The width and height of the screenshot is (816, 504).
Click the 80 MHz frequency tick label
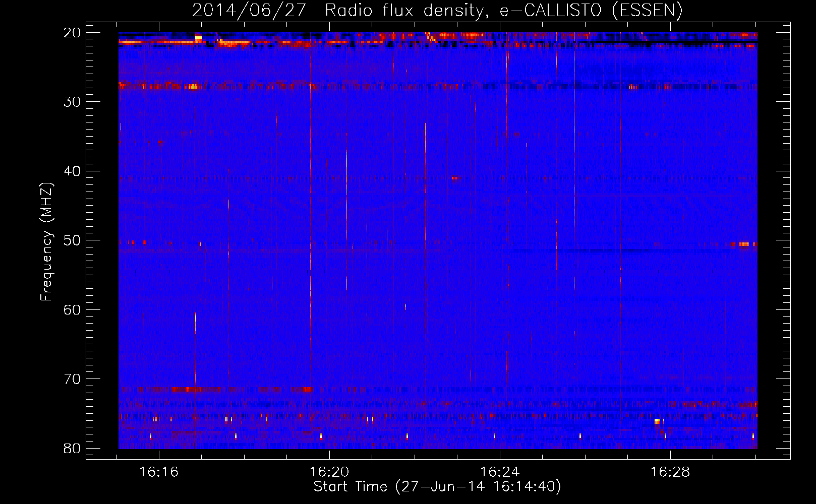point(72,449)
